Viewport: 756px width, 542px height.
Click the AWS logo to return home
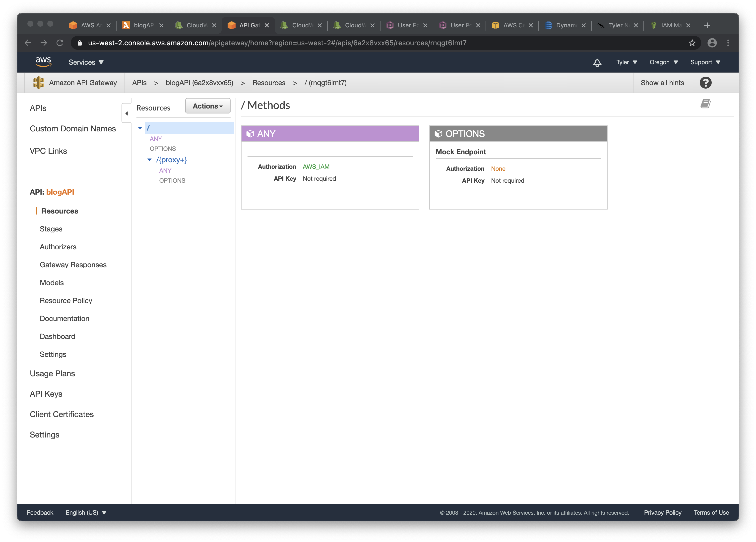point(43,62)
